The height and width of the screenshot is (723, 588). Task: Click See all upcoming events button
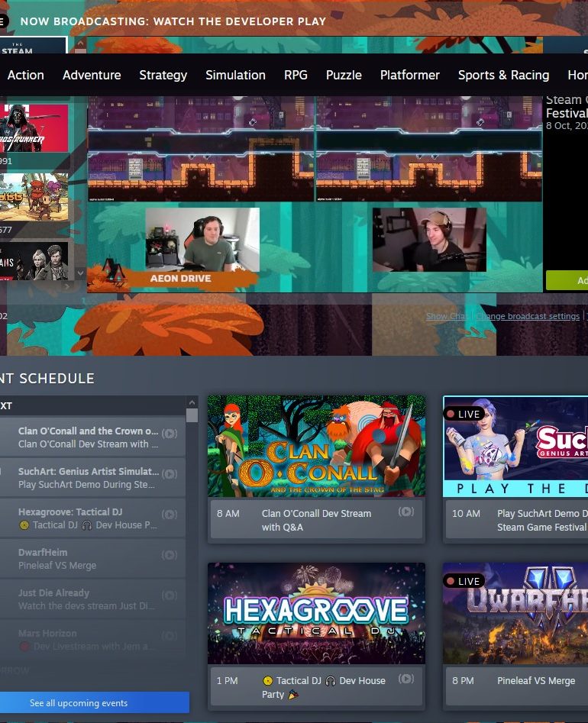(x=95, y=702)
